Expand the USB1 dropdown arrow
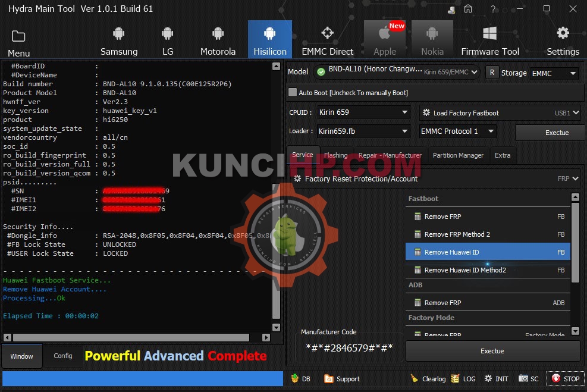587x392 pixels. tap(576, 112)
